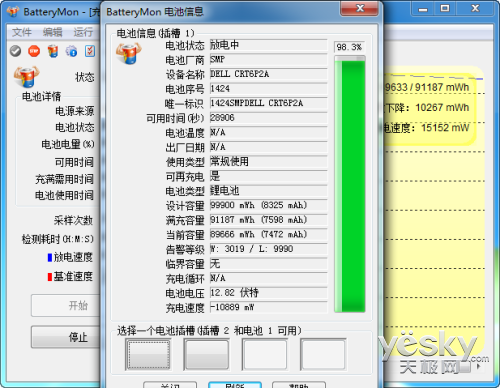Click the gear settings toolbar icon
Viewport: 500px width, 388px height.
click(71, 51)
